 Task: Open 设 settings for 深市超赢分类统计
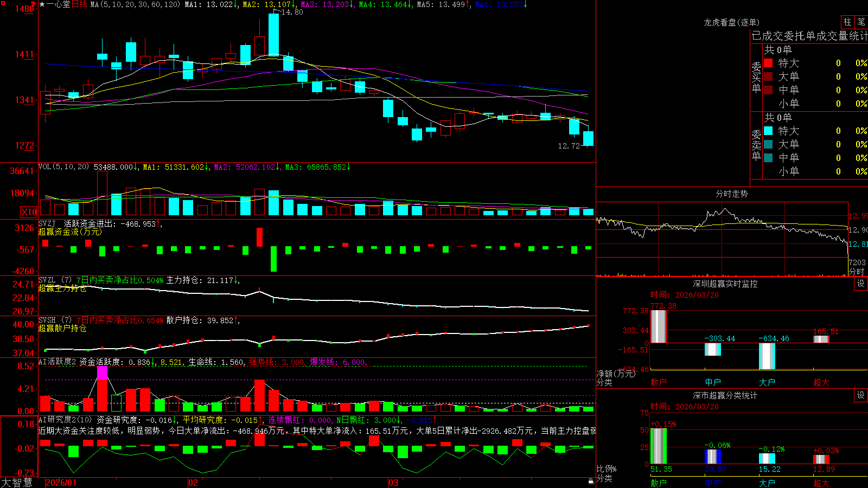coord(861,395)
